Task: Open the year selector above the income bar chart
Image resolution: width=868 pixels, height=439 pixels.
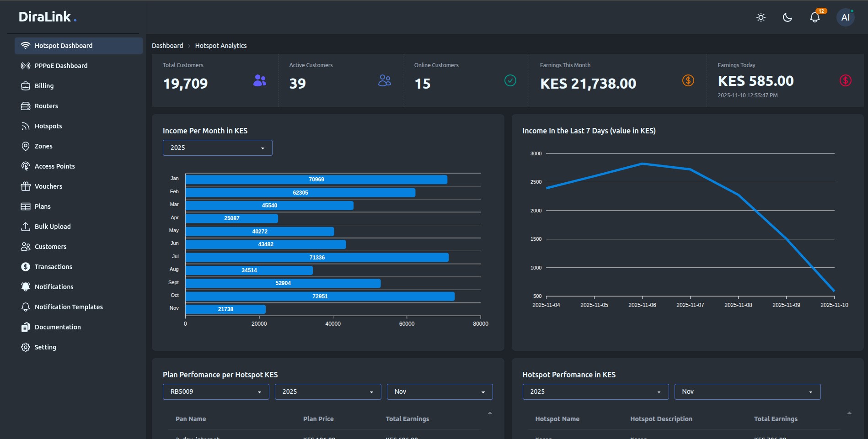Action: point(217,148)
